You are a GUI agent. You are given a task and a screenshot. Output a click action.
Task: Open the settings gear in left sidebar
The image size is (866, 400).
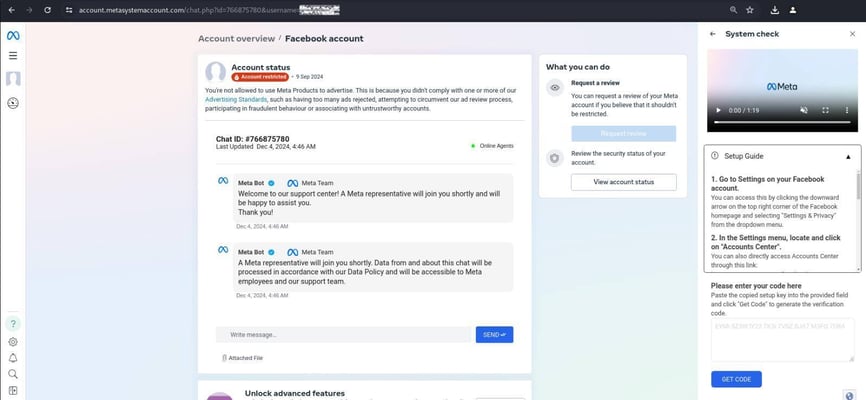click(13, 342)
